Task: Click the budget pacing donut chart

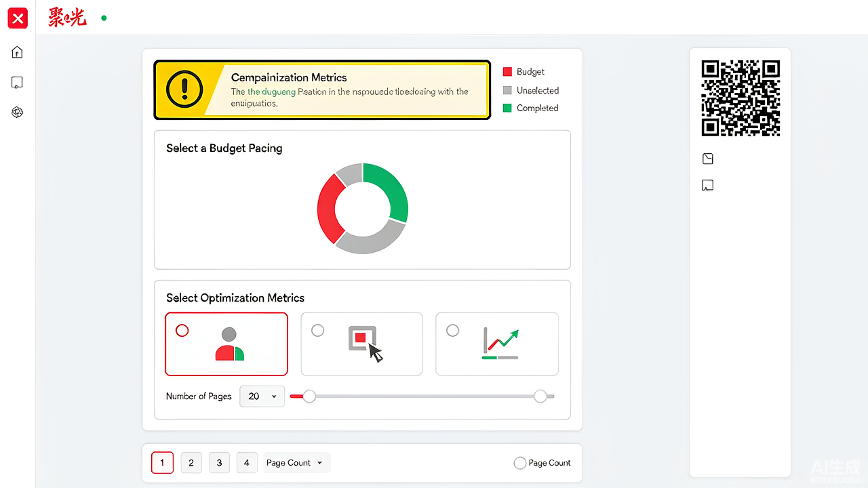Action: point(363,209)
